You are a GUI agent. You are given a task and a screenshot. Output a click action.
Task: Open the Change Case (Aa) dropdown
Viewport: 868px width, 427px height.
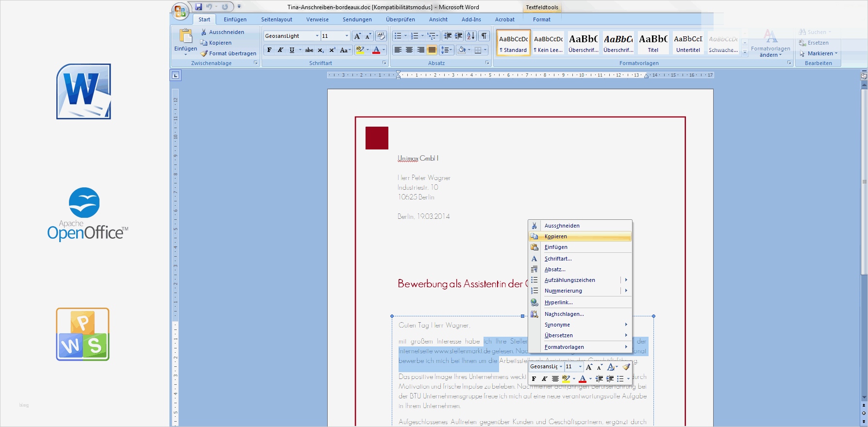click(345, 50)
